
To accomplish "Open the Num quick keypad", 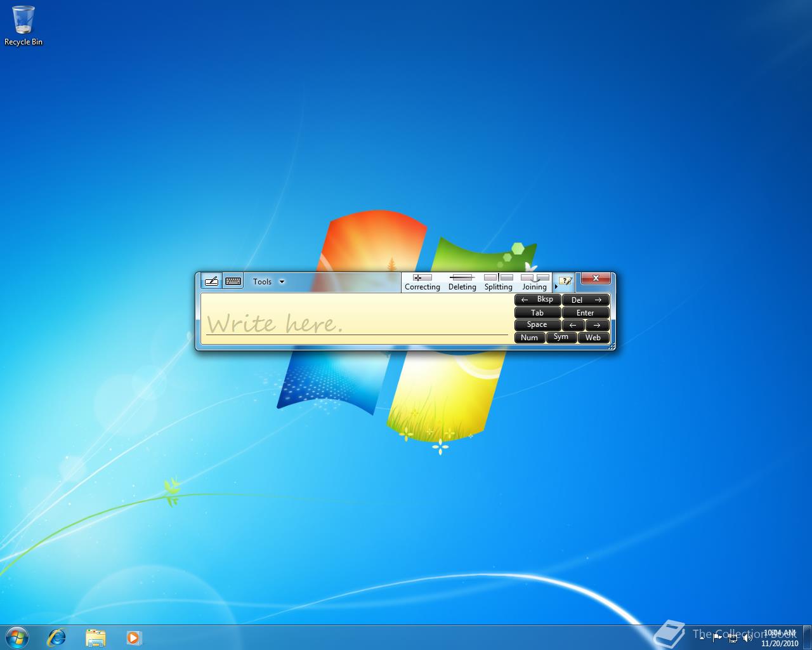I will (x=530, y=337).
